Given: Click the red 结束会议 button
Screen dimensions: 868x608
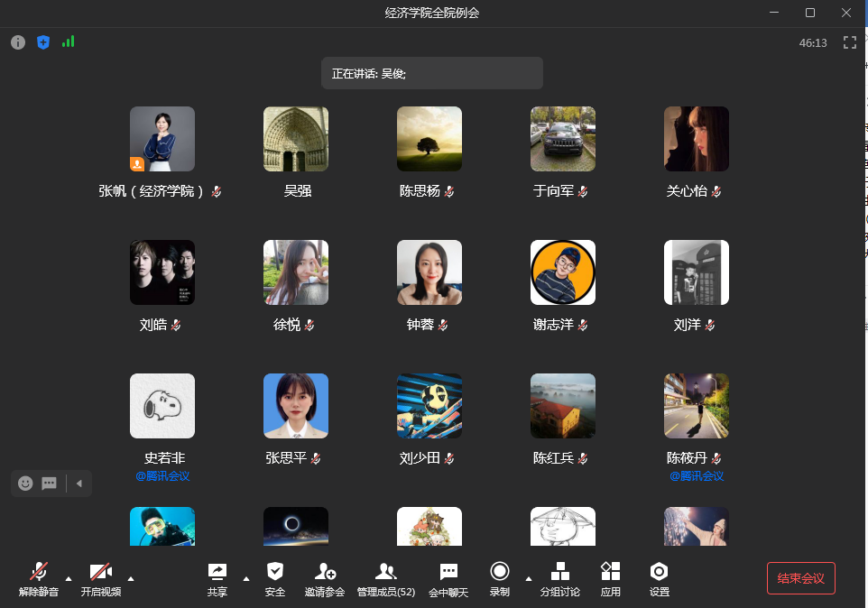Looking at the screenshot, I should point(801,578).
